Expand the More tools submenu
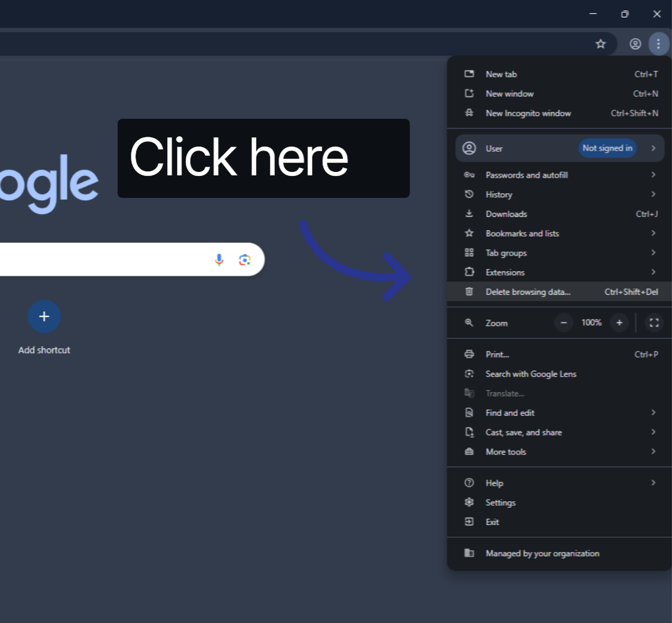The image size is (672, 623). 505,452
